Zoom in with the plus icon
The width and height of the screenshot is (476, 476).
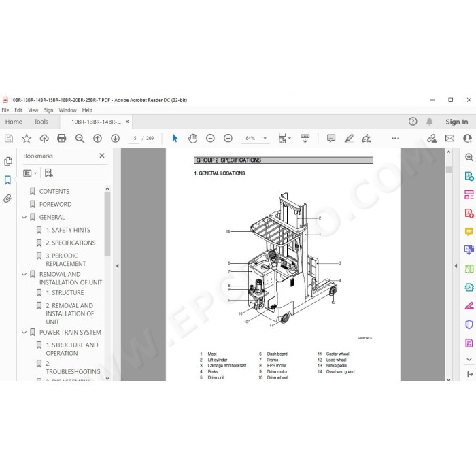pos(228,139)
